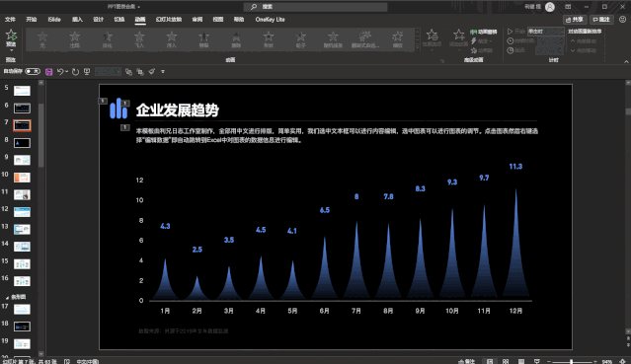
Task: Select the Shape (形状) animation effect
Action: pos(269,39)
